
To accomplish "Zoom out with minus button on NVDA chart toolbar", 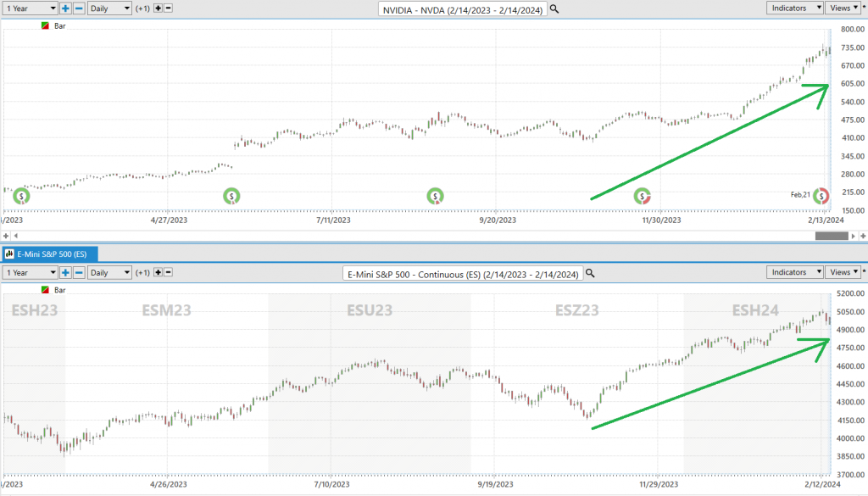I will click(x=79, y=8).
